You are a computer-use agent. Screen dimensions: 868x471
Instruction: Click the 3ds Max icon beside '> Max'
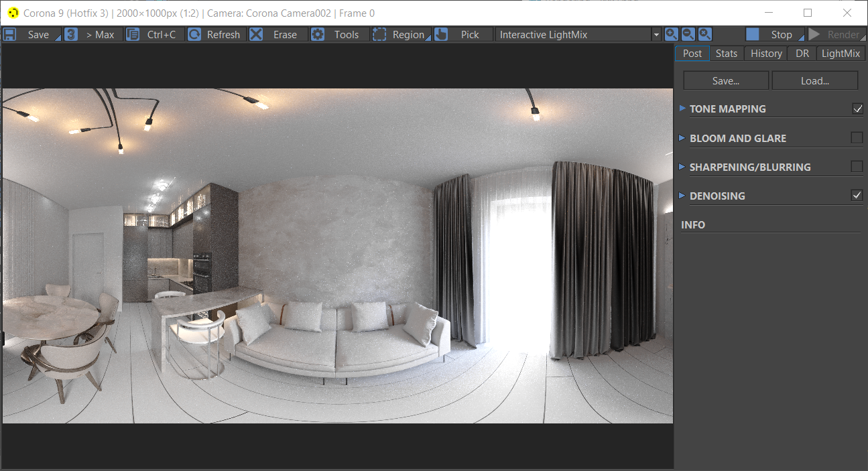71,35
